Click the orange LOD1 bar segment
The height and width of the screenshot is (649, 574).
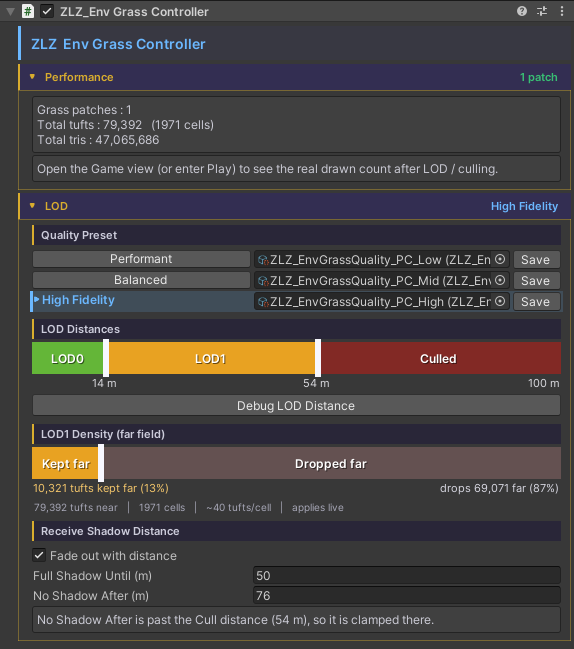point(212,358)
